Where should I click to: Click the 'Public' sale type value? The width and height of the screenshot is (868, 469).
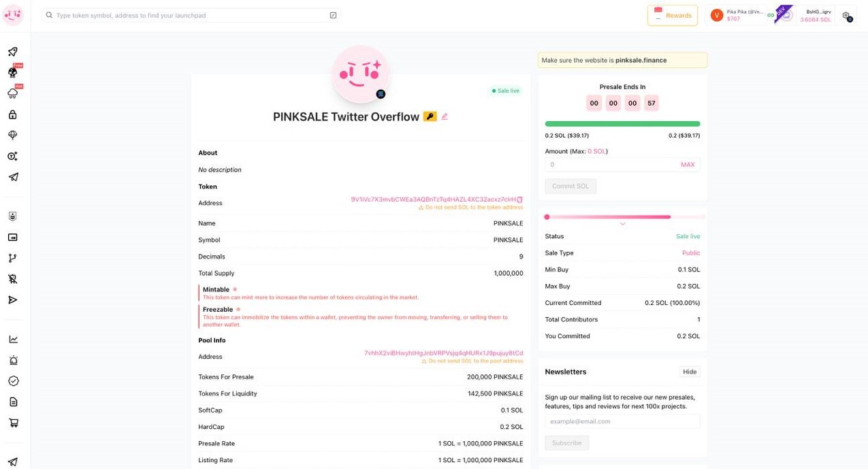click(691, 253)
